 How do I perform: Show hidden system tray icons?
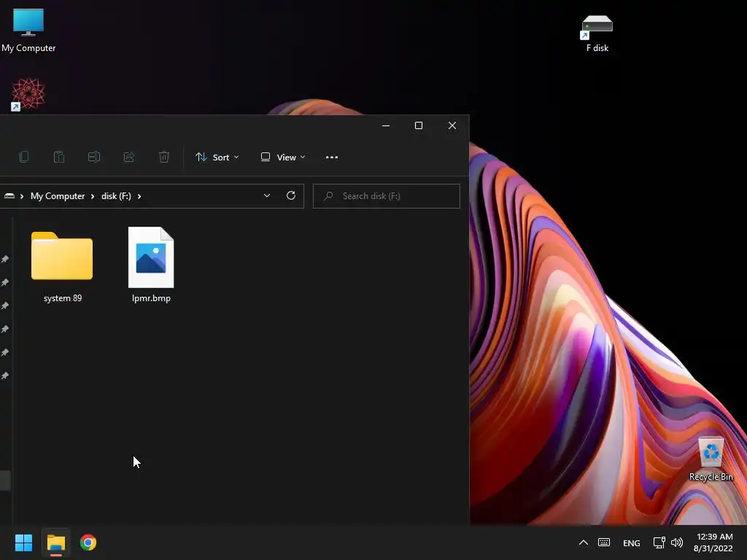(583, 542)
